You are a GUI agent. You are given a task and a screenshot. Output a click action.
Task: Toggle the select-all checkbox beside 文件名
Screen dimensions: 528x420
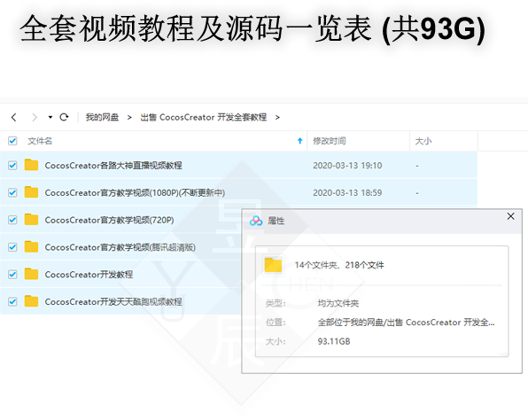tap(12, 141)
